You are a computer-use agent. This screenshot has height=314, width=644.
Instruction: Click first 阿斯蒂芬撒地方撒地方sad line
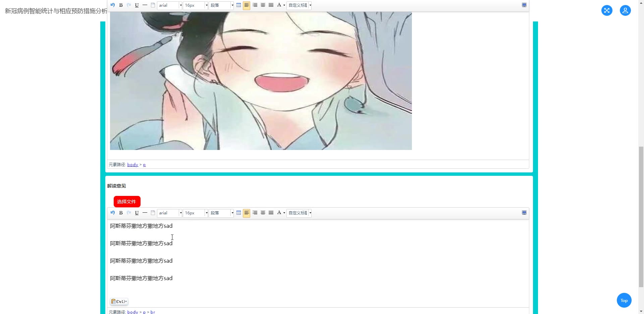pyautogui.click(x=141, y=226)
